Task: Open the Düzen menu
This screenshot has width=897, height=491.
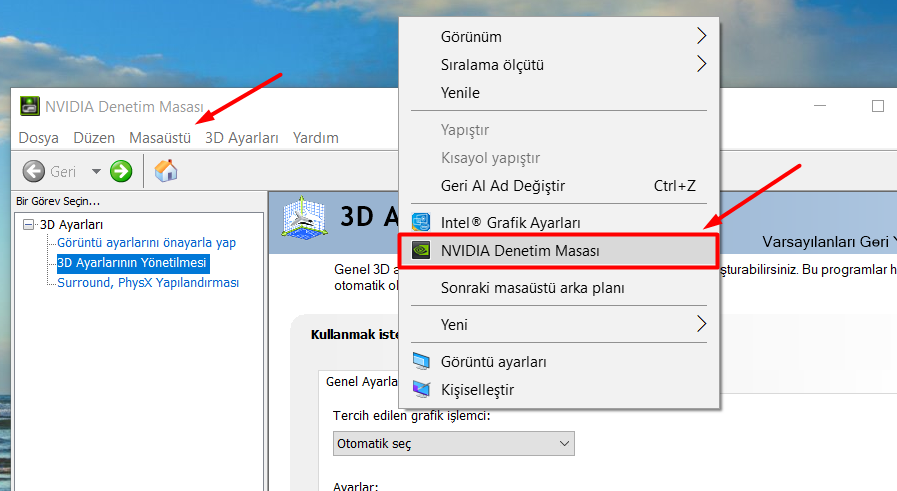Action: tap(94, 138)
